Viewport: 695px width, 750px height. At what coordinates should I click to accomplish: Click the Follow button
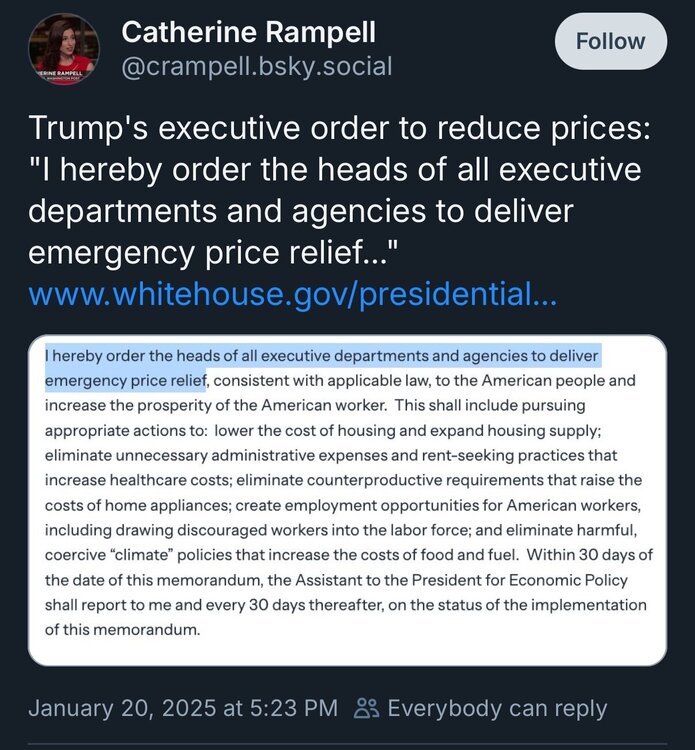tap(610, 41)
